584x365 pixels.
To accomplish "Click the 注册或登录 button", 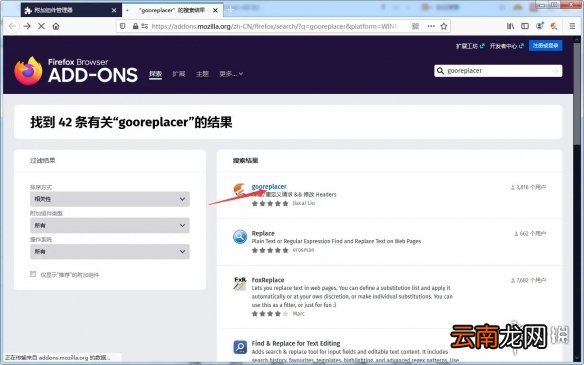I will click(546, 45).
